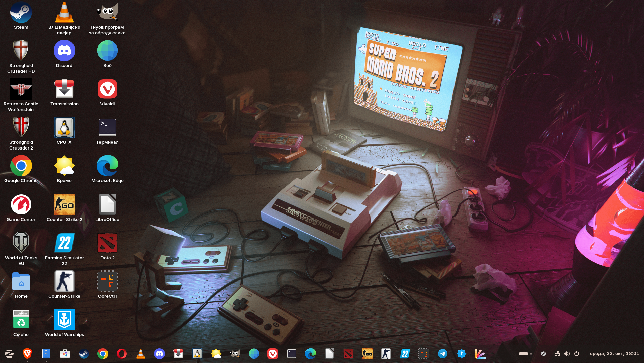Open the Смеће trash on the desktop
644x363 pixels.
coord(21,320)
